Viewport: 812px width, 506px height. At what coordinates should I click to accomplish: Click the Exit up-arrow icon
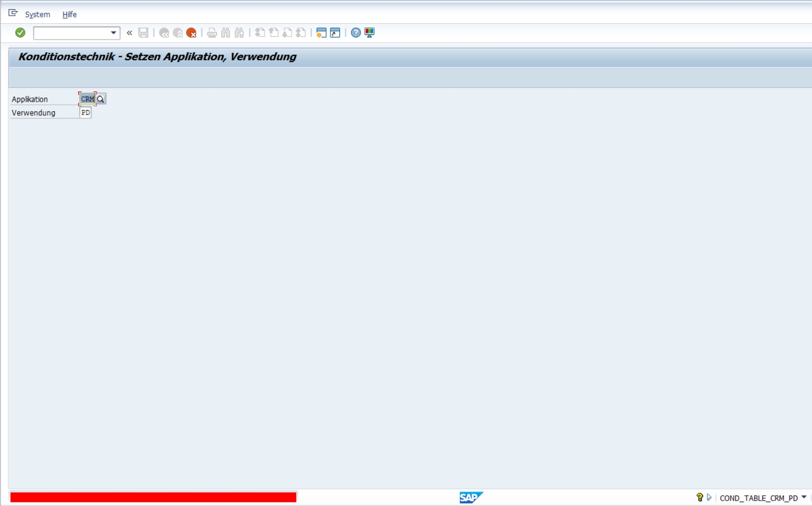(178, 33)
